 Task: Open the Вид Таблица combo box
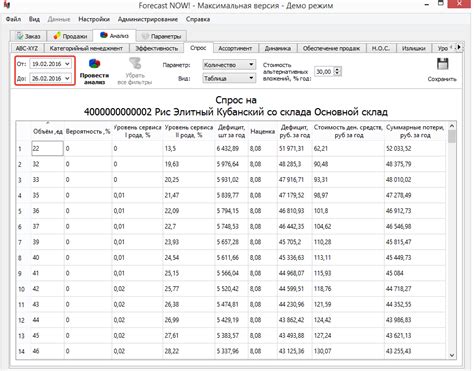click(229, 78)
